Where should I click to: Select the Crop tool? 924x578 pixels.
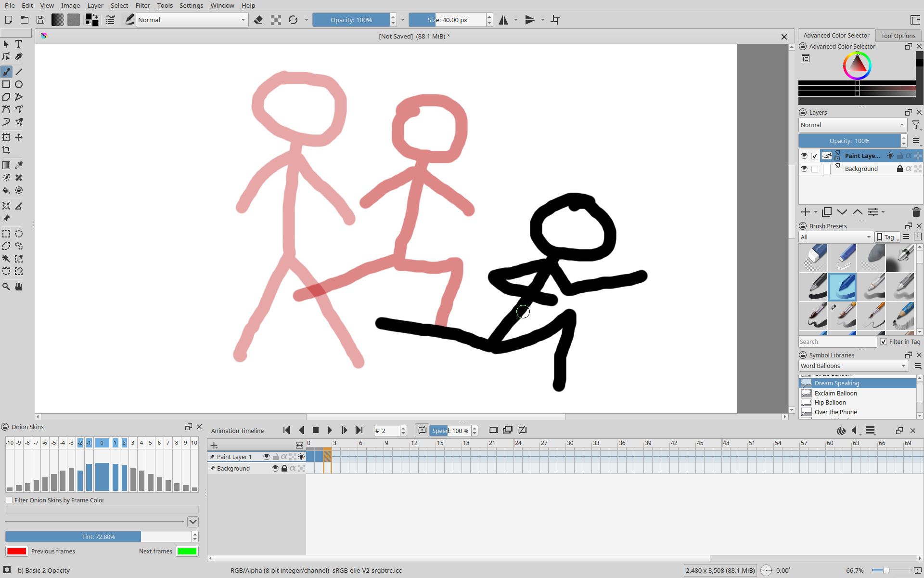coord(6,150)
